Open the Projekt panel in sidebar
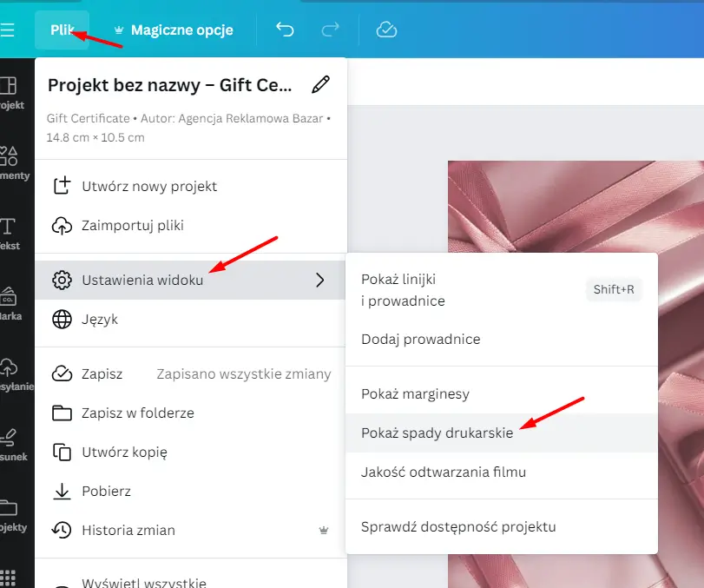 (x=9, y=93)
